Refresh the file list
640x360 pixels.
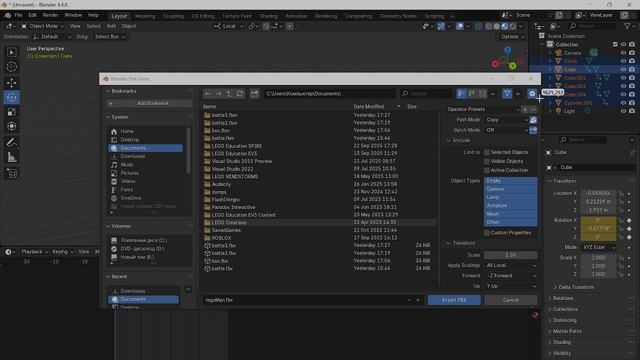[240, 94]
